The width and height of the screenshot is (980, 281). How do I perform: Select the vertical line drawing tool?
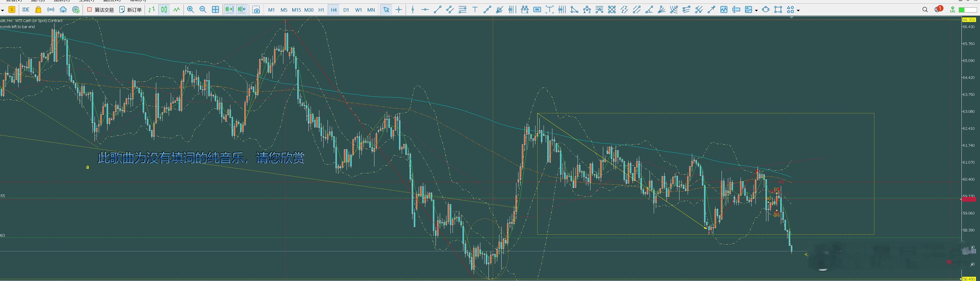(413, 10)
